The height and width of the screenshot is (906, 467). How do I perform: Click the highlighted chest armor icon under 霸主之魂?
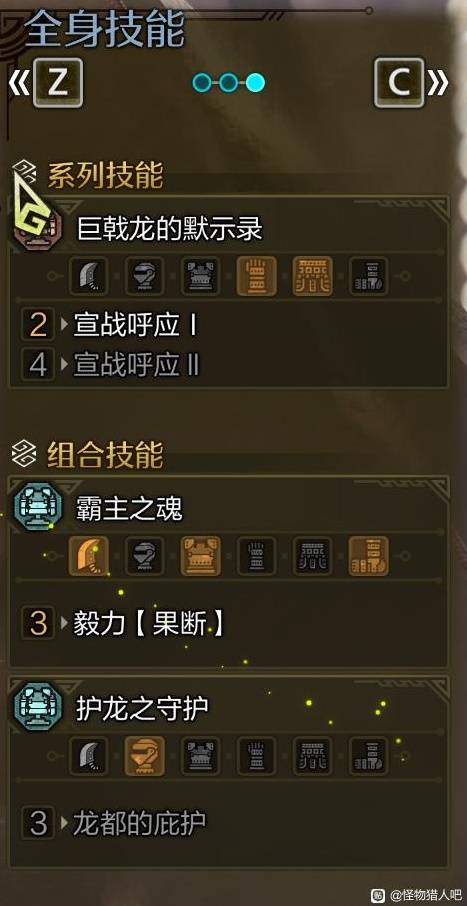(x=201, y=556)
